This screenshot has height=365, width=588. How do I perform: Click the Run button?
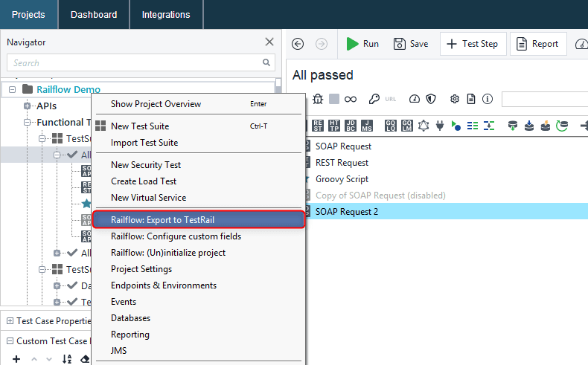click(362, 44)
